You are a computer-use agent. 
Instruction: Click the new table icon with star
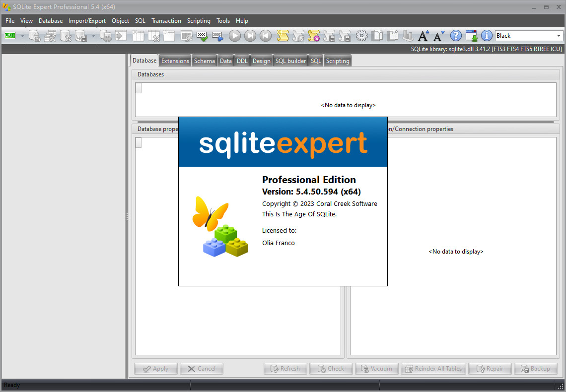(138, 36)
